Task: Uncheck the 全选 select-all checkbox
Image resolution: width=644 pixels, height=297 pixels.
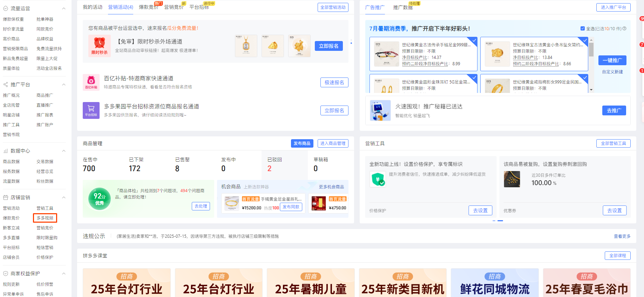Action: pyautogui.click(x=583, y=28)
